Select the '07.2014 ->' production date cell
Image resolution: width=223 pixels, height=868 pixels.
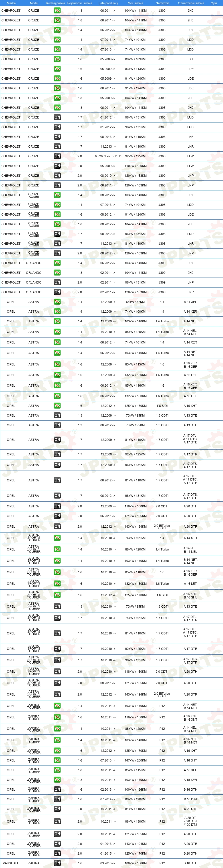tap(108, 799)
